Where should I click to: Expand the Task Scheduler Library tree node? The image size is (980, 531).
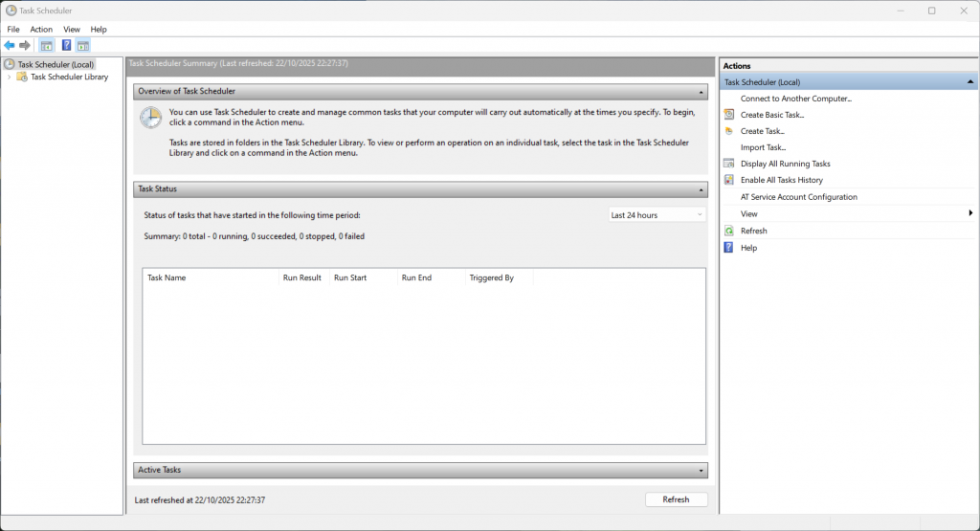(9, 77)
